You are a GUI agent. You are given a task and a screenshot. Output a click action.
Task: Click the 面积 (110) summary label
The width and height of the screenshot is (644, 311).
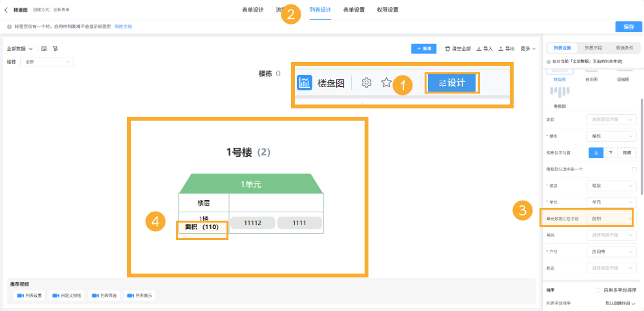(x=202, y=226)
